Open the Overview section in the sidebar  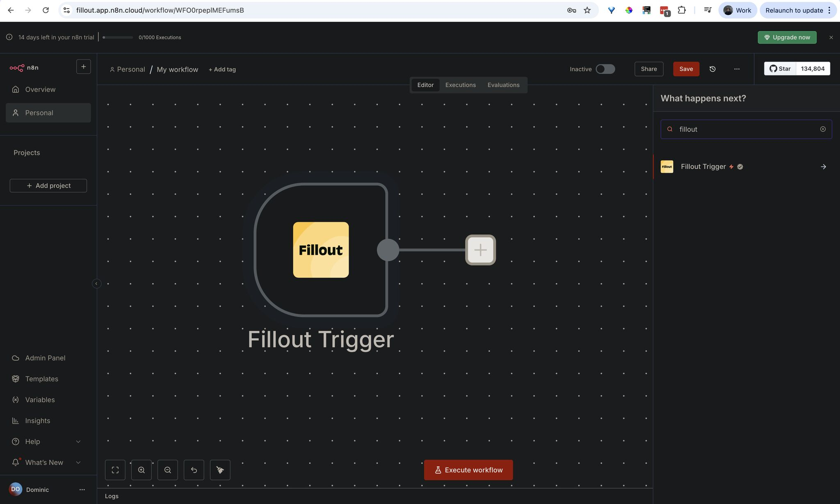(x=40, y=89)
